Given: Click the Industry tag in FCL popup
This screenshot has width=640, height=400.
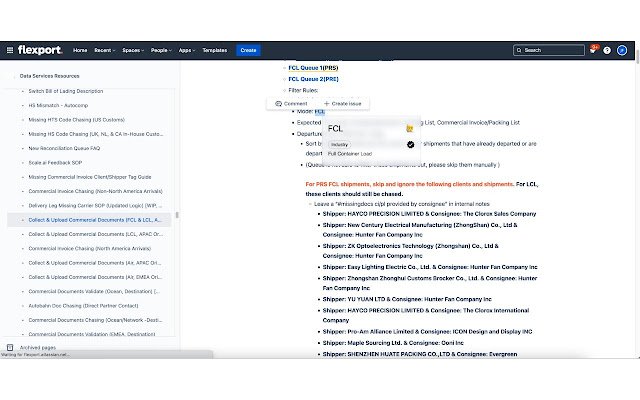Looking at the screenshot, I should [339, 144].
